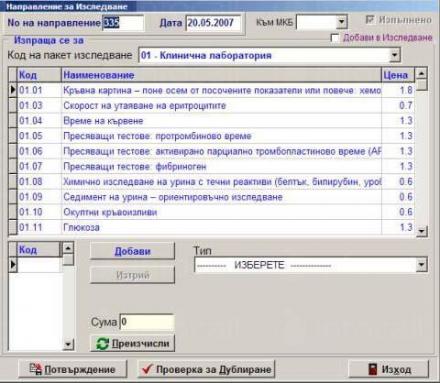Click the Изход exit button
Image resolution: width=440 pixels, height=383 pixels.
point(389,369)
